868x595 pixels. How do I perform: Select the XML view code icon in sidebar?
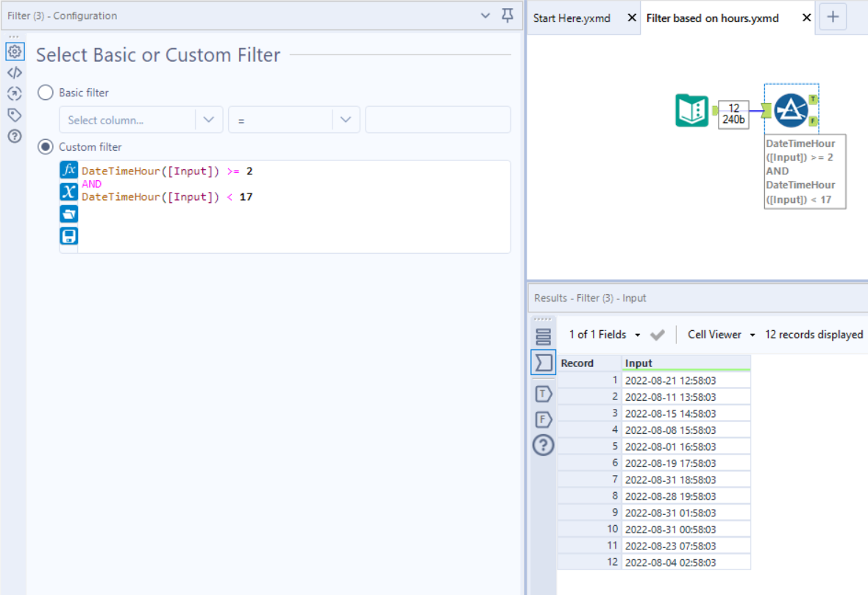point(15,72)
